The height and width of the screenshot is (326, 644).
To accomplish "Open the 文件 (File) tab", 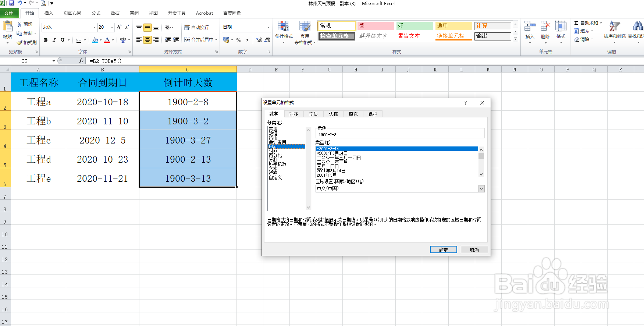I will tap(9, 13).
